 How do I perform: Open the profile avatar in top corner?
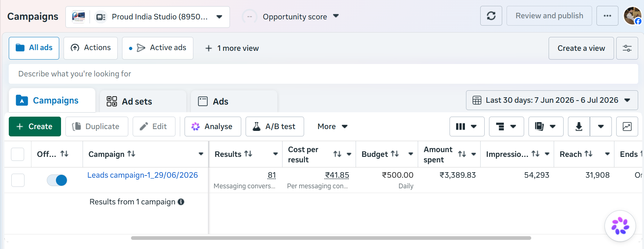tap(632, 16)
